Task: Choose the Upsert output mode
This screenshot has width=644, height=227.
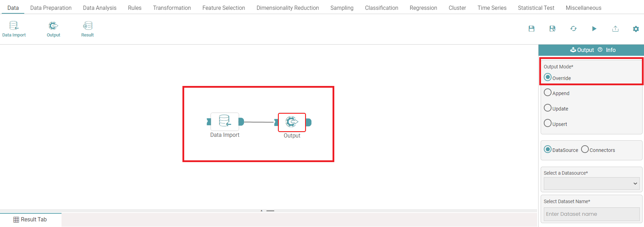Action: click(x=548, y=123)
